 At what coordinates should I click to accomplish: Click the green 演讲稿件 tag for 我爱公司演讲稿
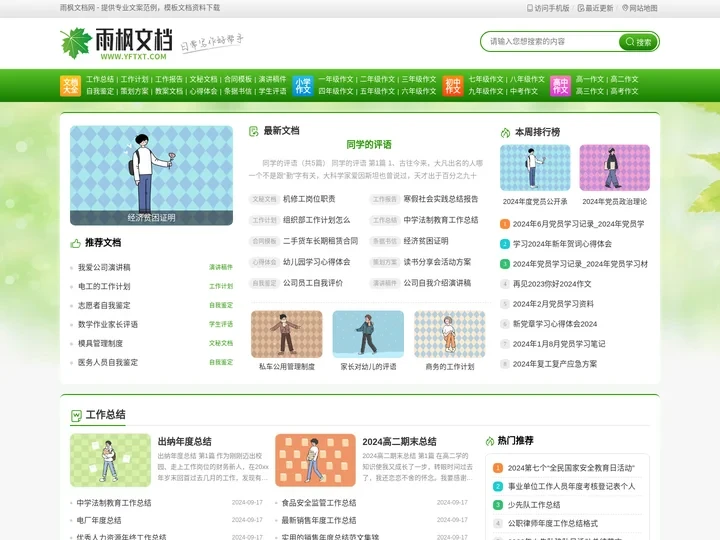point(221,267)
